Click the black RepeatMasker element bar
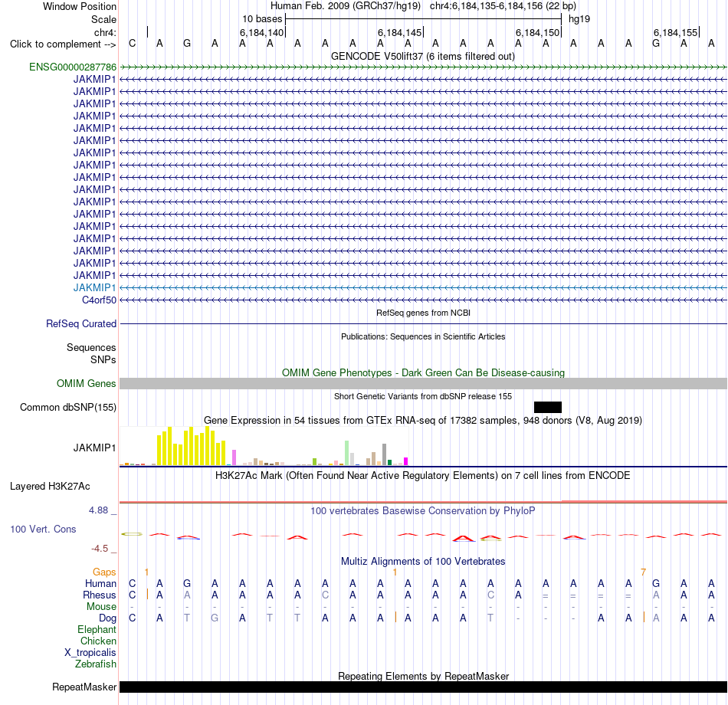The width and height of the screenshot is (728, 705). (x=423, y=687)
